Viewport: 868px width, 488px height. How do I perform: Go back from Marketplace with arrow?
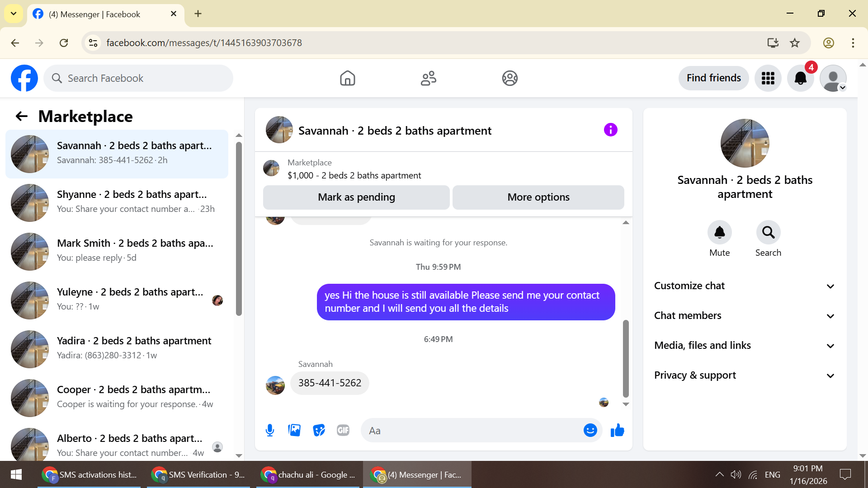coord(22,117)
